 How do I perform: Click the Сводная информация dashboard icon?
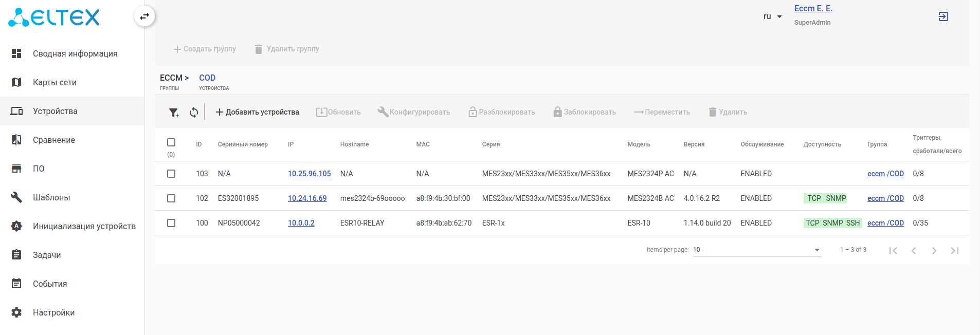[x=16, y=53]
